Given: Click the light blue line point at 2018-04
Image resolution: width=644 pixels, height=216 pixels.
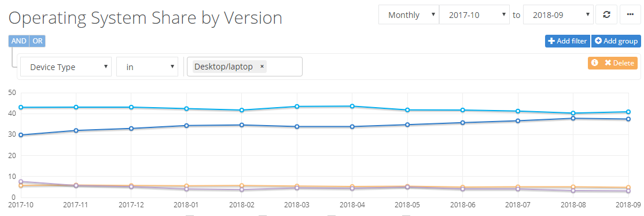Looking at the screenshot, I should coord(352,106).
